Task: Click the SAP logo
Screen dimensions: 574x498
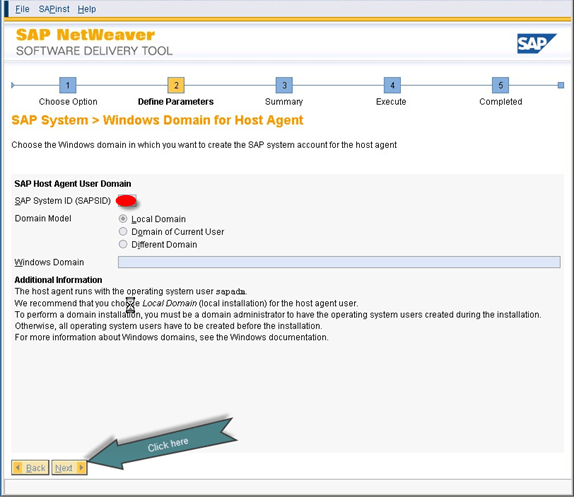Action: [x=537, y=44]
